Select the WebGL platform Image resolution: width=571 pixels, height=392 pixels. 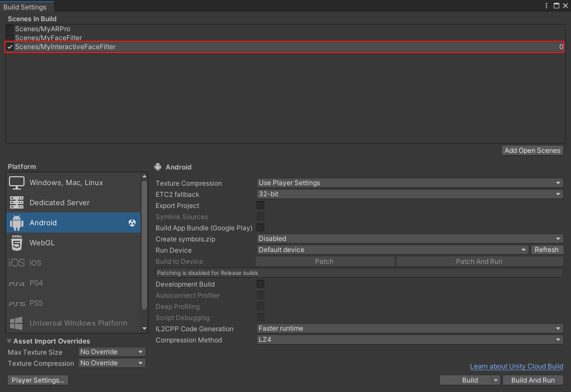point(73,243)
